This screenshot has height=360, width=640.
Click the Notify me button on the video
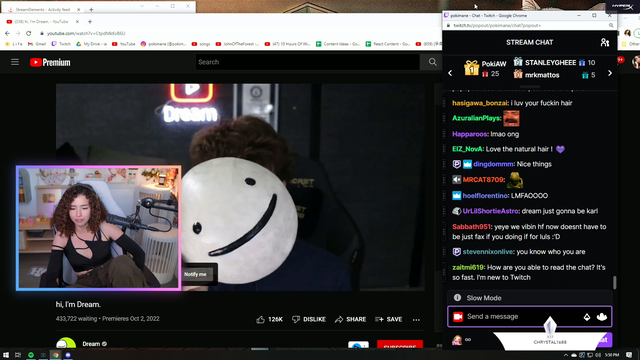click(195, 274)
